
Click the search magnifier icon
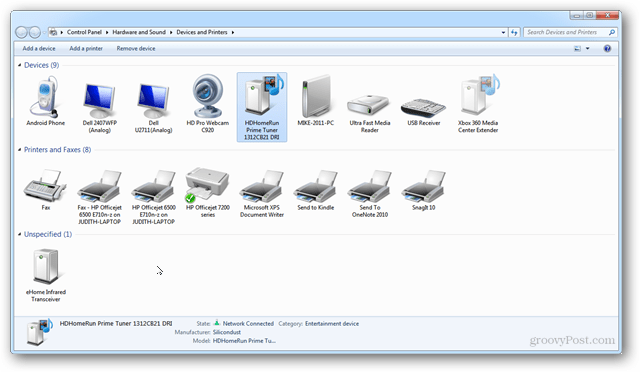point(611,32)
